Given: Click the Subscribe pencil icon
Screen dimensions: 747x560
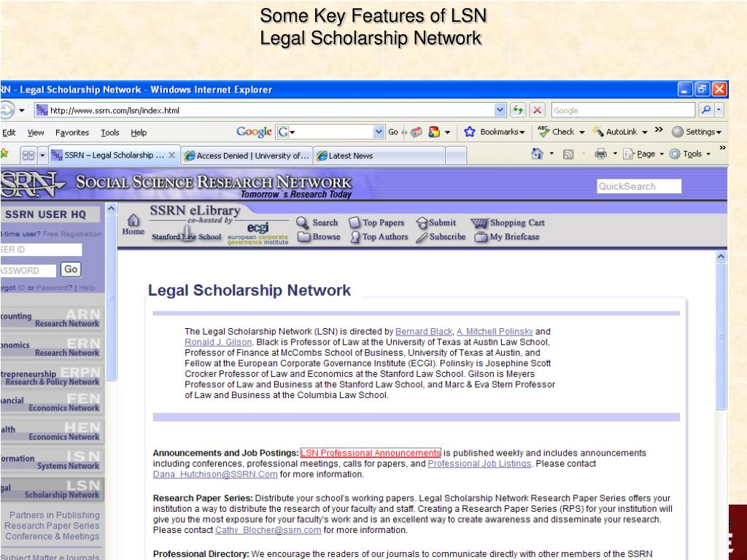Looking at the screenshot, I should (x=422, y=237).
